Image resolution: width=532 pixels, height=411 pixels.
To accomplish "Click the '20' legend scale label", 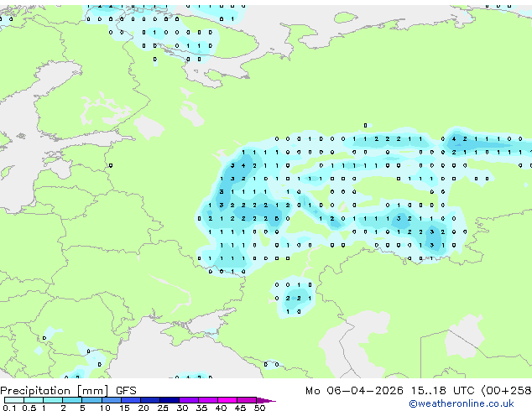I will [x=143, y=408].
